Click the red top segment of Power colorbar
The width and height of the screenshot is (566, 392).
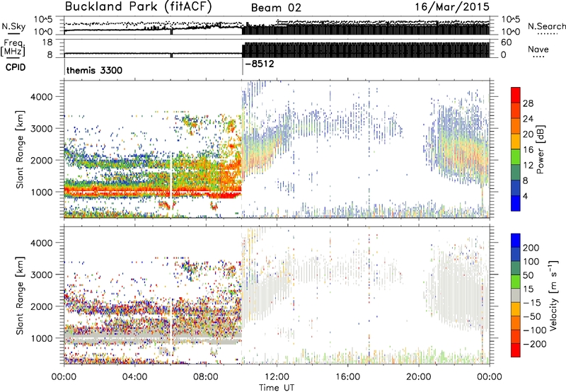click(516, 95)
